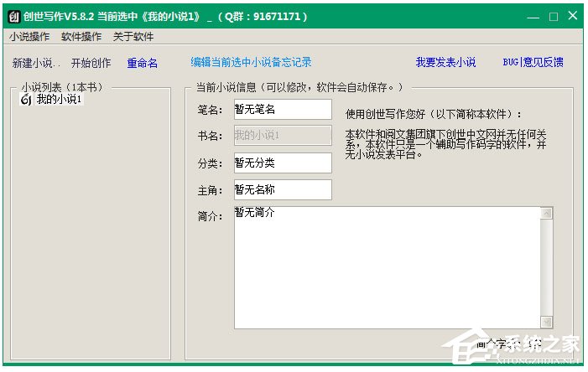Minimize the 创世写作 window
Image resolution: width=588 pixels, height=372 pixels.
pos(533,17)
